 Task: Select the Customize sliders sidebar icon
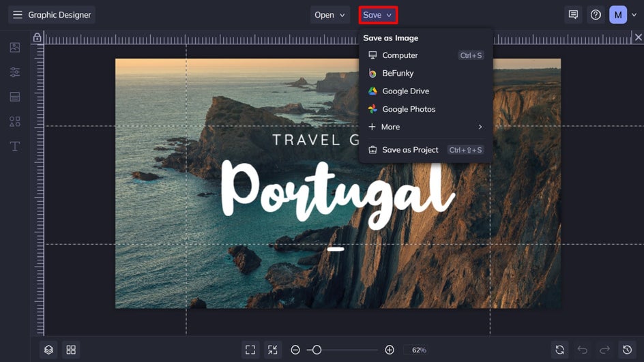pos(14,72)
